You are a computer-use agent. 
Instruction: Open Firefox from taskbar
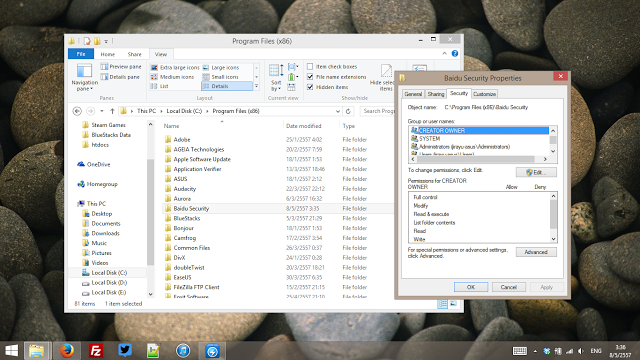[67, 351]
